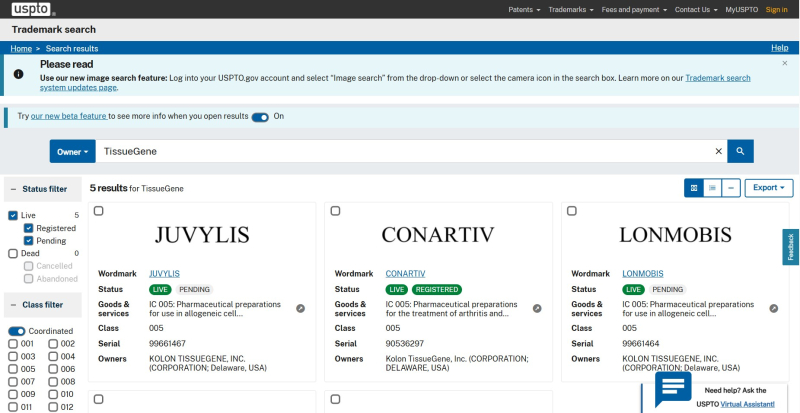Click the CONARTIV mark image

(438, 235)
